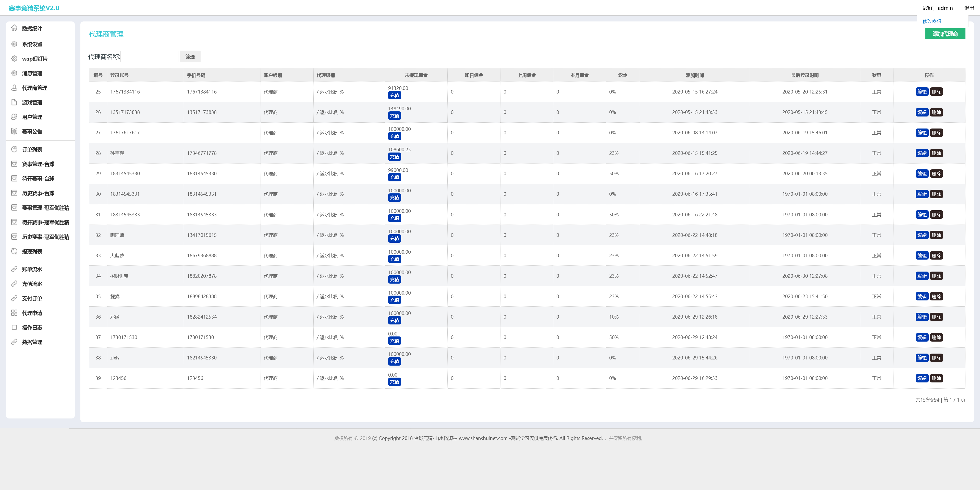980x490 pixels.
Task: Click the pie chart icon beside 订单列表
Action: 14,149
